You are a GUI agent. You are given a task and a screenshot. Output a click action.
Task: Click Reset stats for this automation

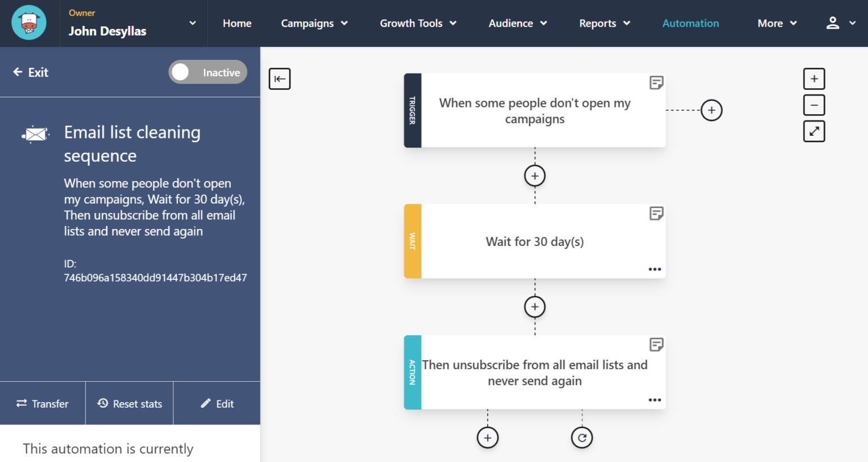129,403
